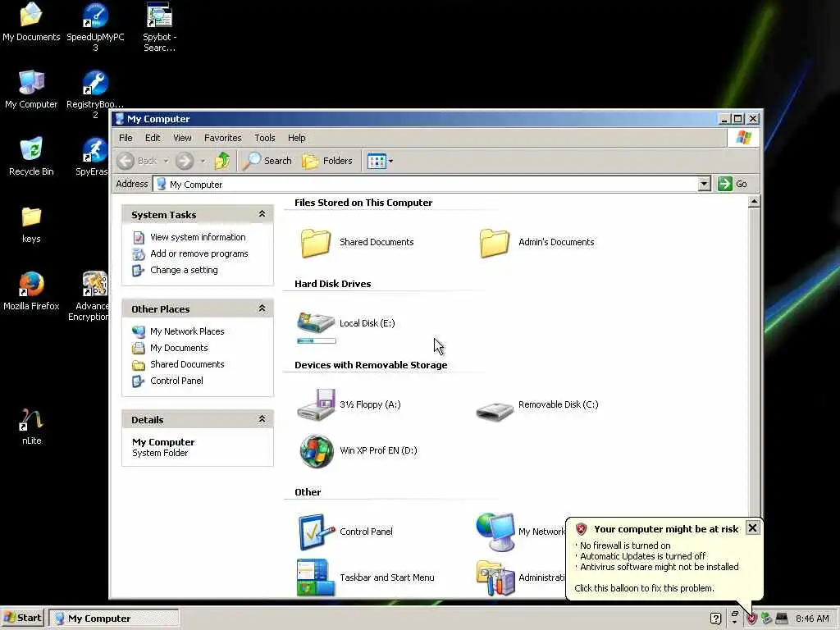Viewport: 840px width, 630px height.
Task: Click the Search toolbar button
Action: click(267, 161)
